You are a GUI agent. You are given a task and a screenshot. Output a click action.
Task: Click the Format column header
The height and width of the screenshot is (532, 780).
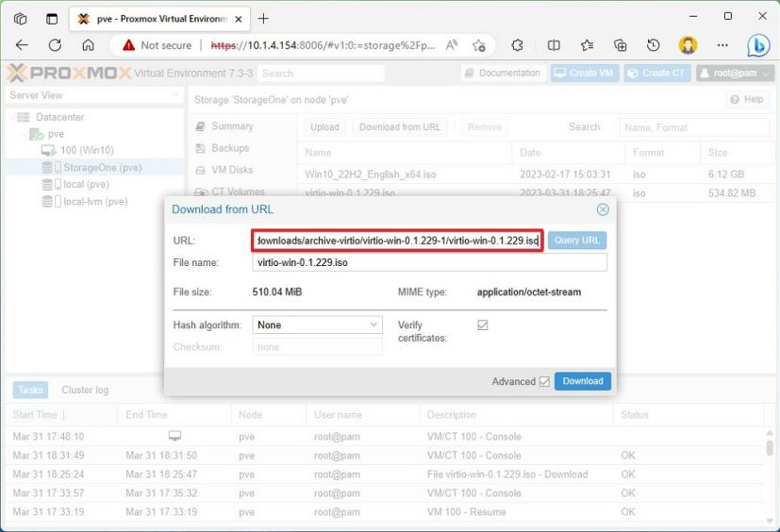pyautogui.click(x=662, y=153)
